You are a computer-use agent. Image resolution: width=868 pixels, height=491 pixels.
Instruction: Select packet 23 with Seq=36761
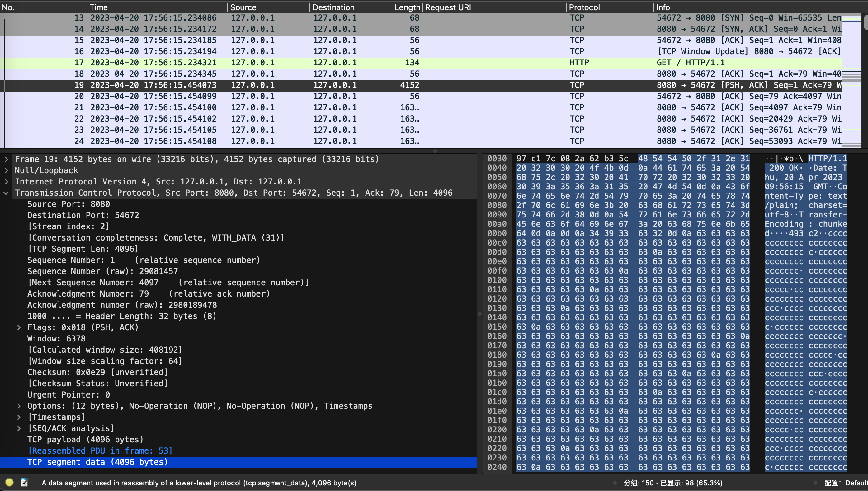click(x=421, y=130)
